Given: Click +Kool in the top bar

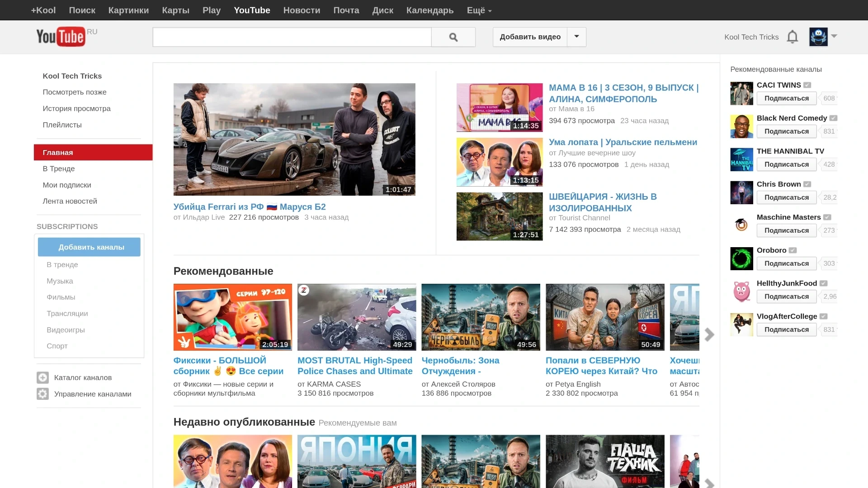Looking at the screenshot, I should click(x=43, y=10).
